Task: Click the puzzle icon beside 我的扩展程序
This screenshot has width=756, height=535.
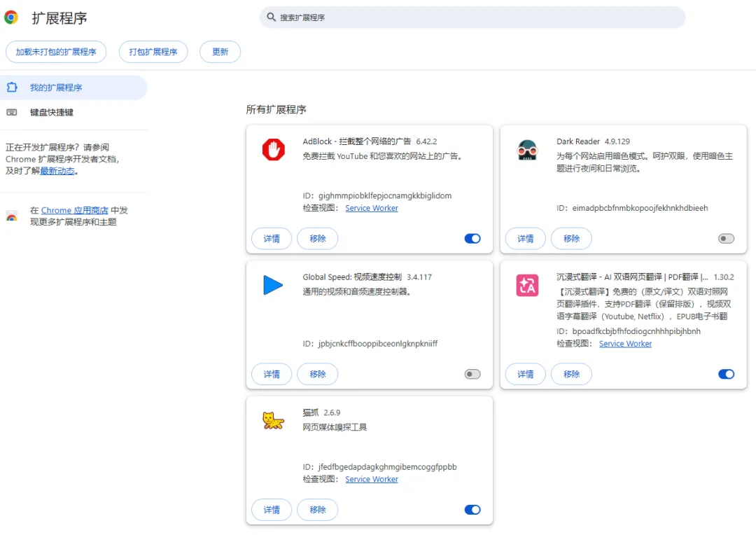Action: pos(12,88)
